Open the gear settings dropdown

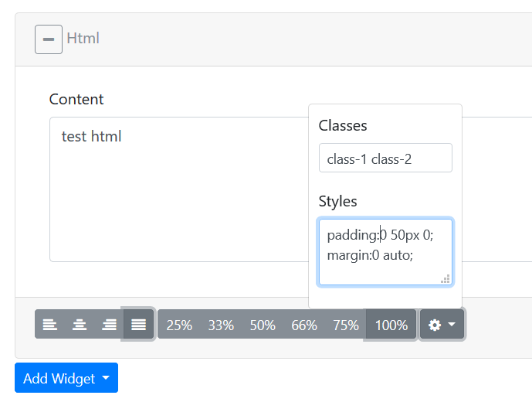442,325
